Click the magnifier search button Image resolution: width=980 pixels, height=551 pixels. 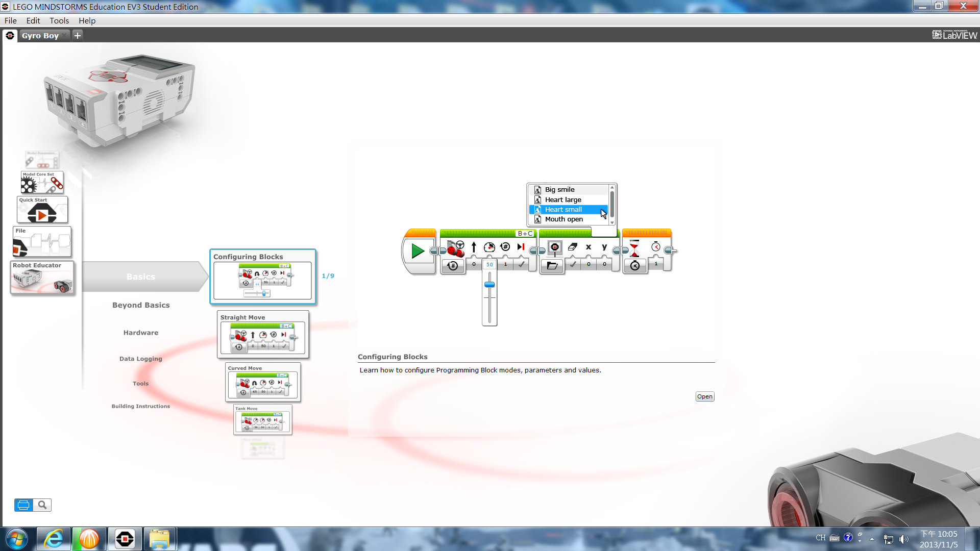pyautogui.click(x=42, y=505)
